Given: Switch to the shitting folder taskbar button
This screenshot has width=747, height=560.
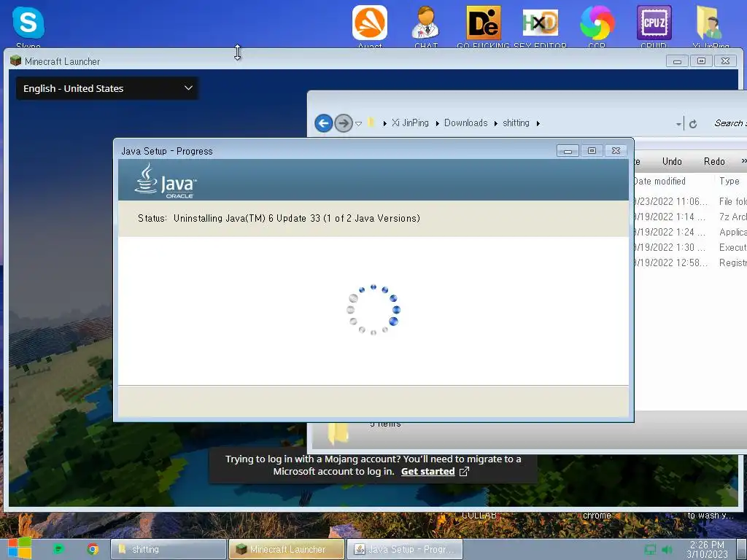Looking at the screenshot, I should 169,549.
